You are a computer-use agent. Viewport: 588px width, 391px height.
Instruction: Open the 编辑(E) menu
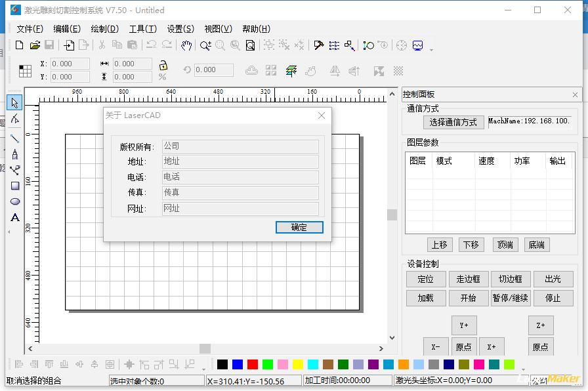tap(67, 29)
